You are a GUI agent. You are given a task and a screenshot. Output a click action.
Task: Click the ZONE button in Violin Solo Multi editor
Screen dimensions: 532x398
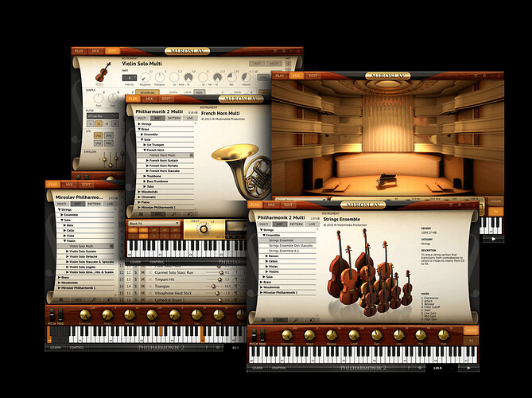coord(263,77)
